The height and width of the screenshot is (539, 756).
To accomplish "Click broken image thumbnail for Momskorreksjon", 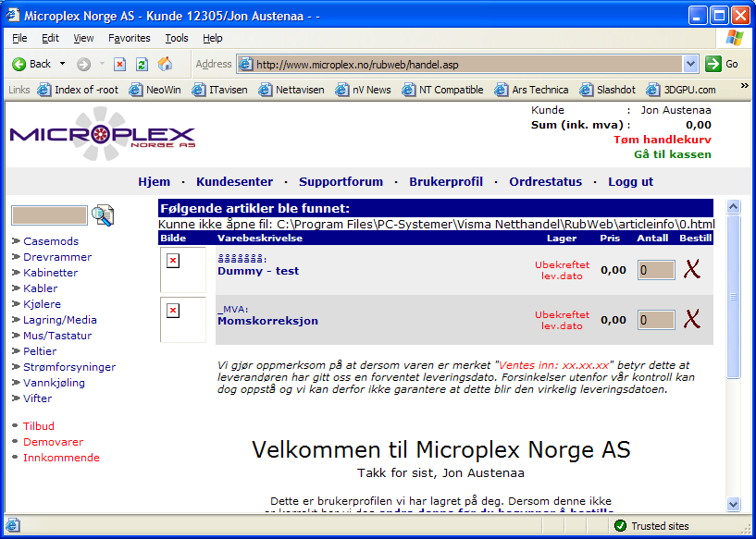I will tap(182, 320).
